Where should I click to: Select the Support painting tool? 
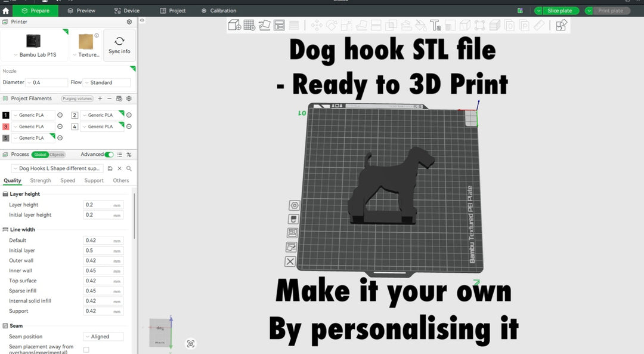click(x=406, y=26)
